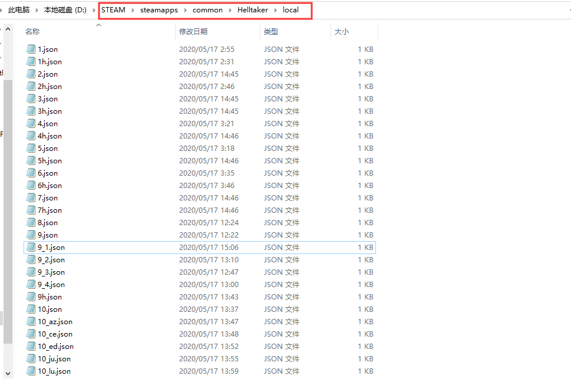571x392 pixels.
Task: Click 1 KB size cell of 6.json
Action: (365, 173)
